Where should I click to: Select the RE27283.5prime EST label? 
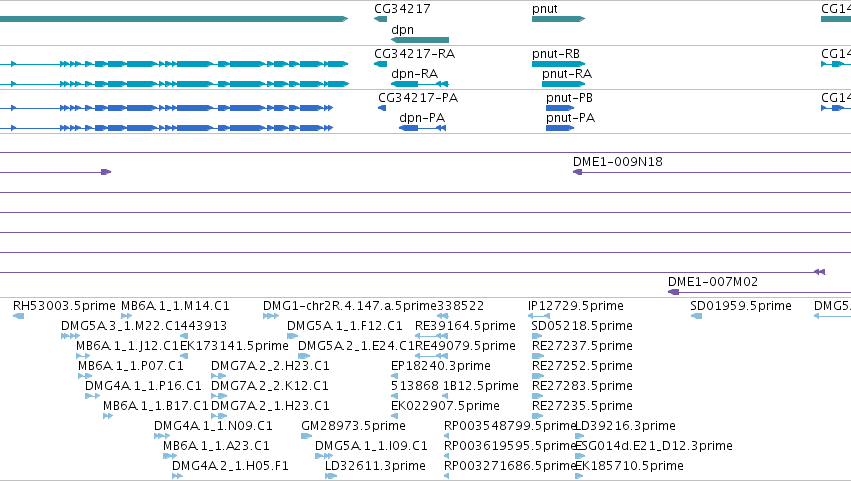pyautogui.click(x=582, y=386)
